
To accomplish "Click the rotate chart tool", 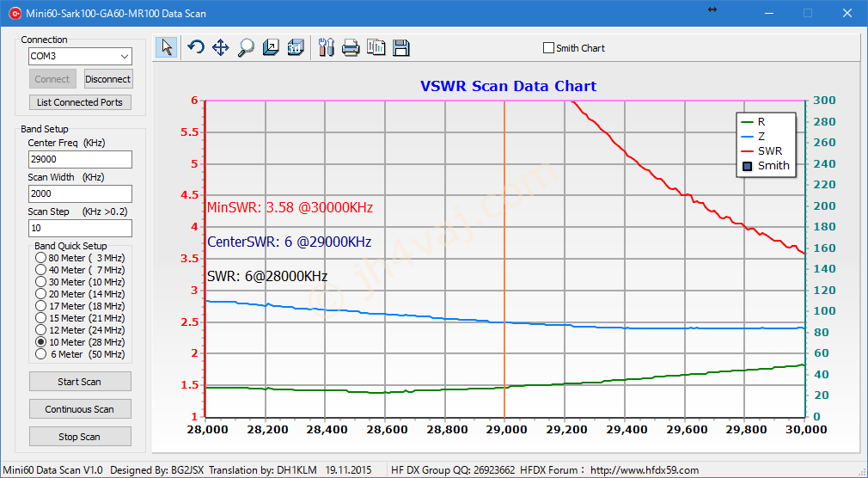I will tap(196, 47).
